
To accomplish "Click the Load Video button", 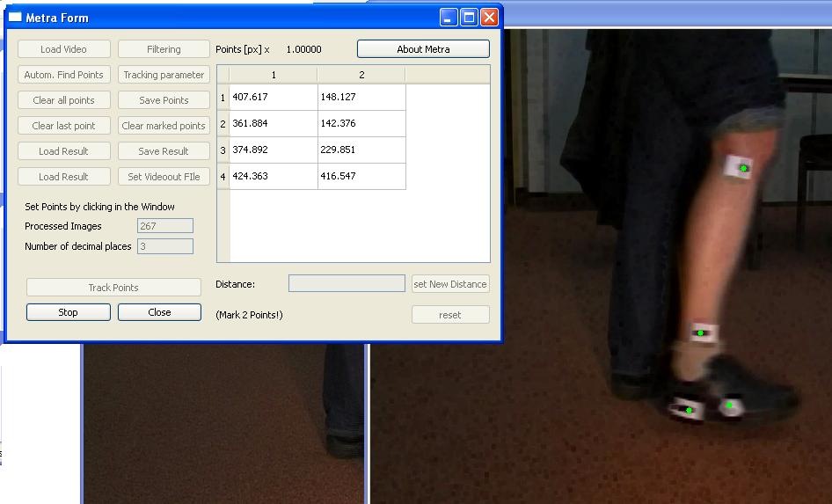I will pos(63,49).
